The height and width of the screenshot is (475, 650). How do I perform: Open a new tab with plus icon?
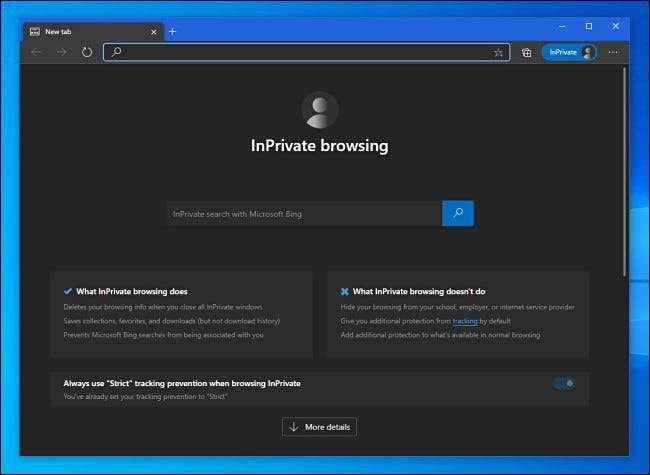coord(172,31)
